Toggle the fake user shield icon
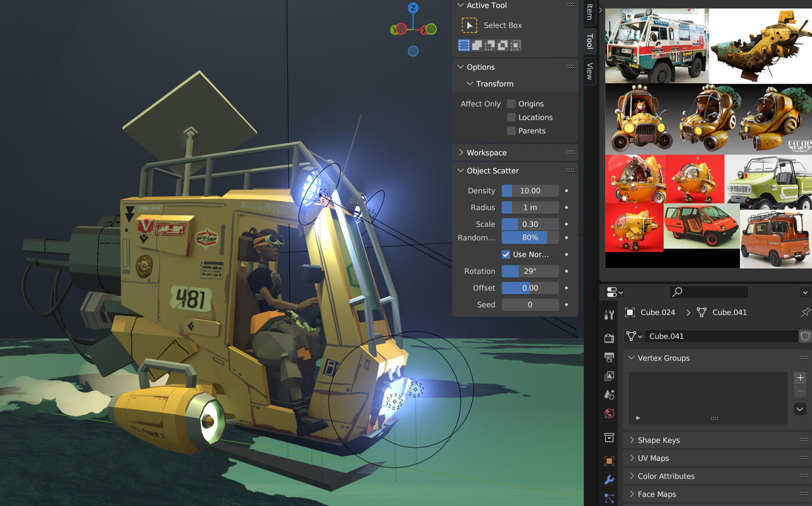This screenshot has height=506, width=812. pyautogui.click(x=805, y=336)
